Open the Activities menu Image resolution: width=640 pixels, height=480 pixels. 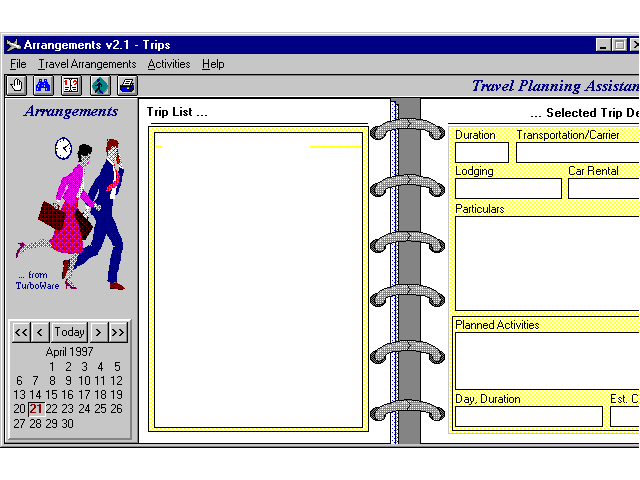tap(168, 64)
